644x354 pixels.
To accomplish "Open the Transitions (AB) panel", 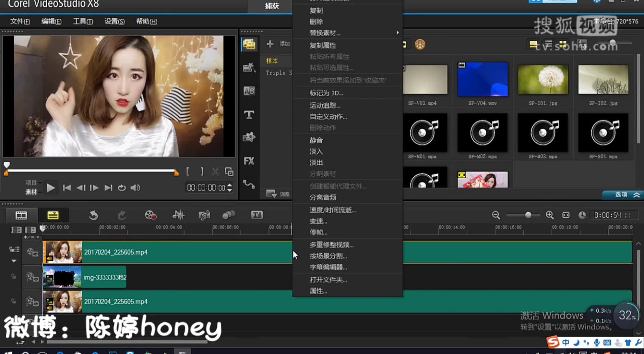I will tap(249, 91).
